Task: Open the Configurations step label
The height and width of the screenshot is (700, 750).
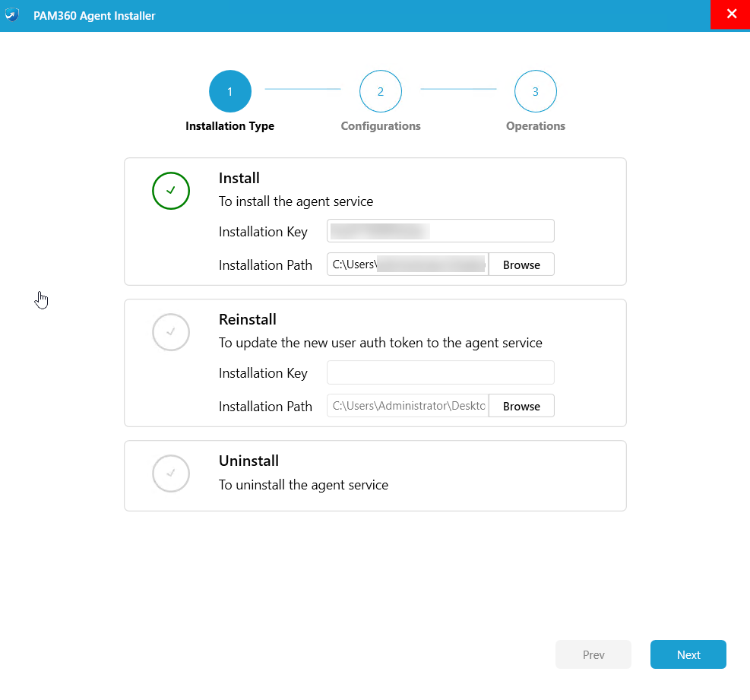Action: pos(381,126)
